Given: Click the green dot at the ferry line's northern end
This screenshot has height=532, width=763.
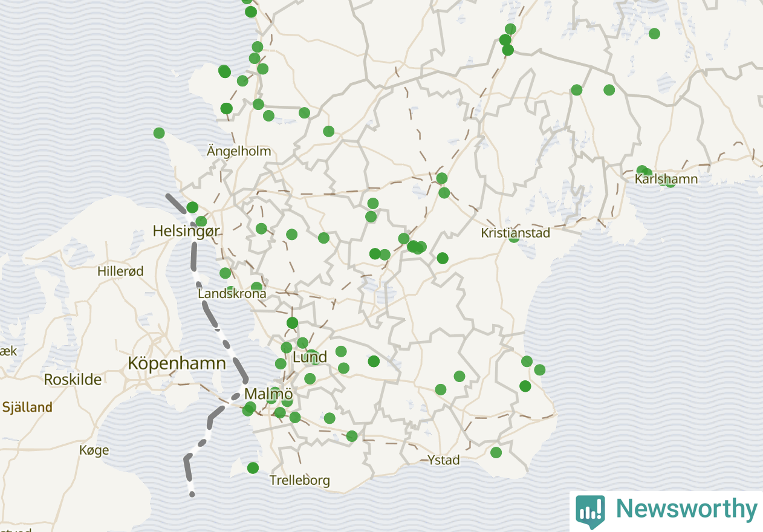Looking at the screenshot, I should click(x=192, y=207).
